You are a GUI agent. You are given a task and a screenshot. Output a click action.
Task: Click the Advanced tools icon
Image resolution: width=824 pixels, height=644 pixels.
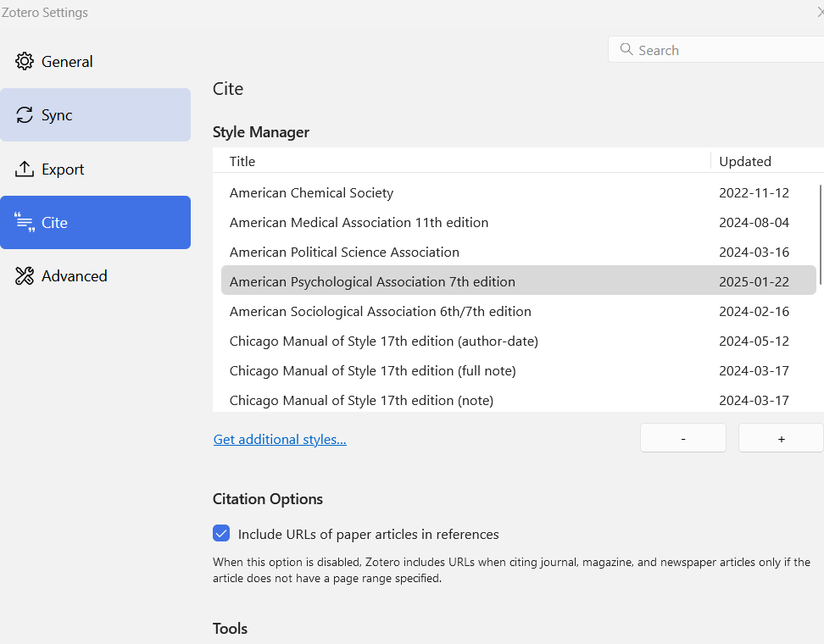[25, 276]
